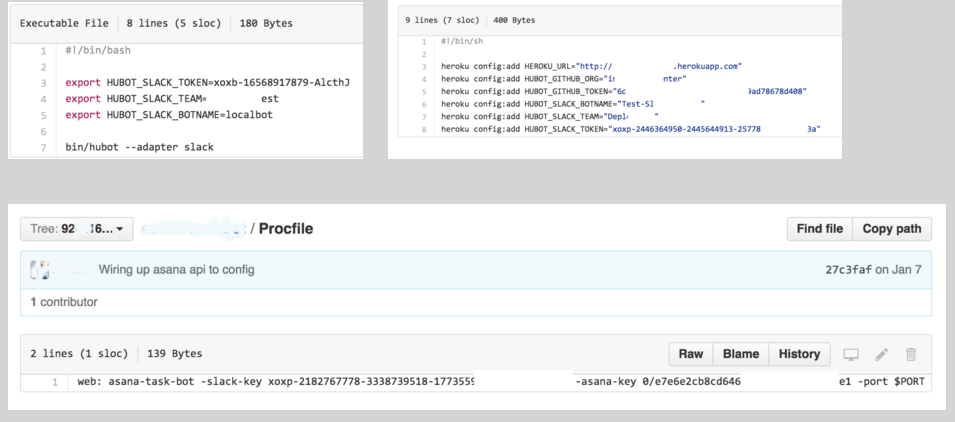The width and height of the screenshot is (955, 422).
Task: Click the Copy path button
Action: (891, 229)
